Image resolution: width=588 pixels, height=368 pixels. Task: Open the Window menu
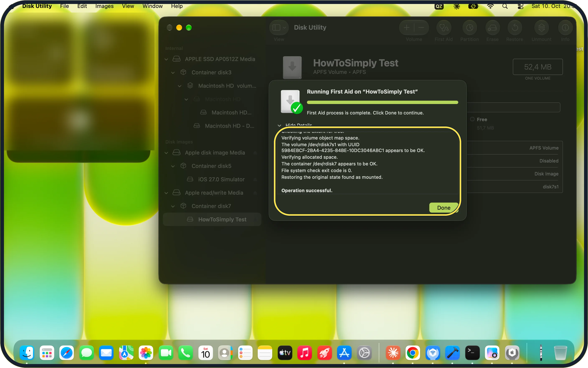[x=153, y=6]
